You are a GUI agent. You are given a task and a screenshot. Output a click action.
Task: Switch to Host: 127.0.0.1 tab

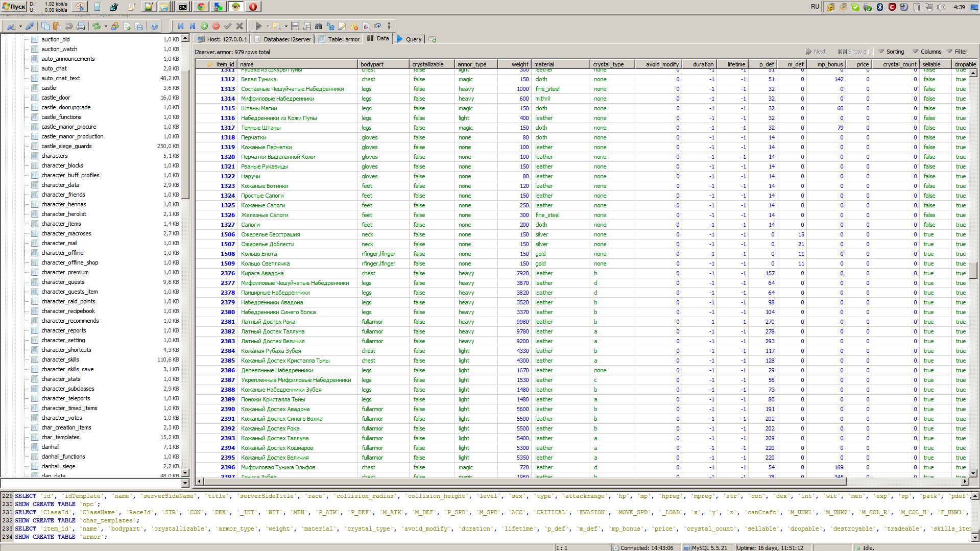[222, 39]
